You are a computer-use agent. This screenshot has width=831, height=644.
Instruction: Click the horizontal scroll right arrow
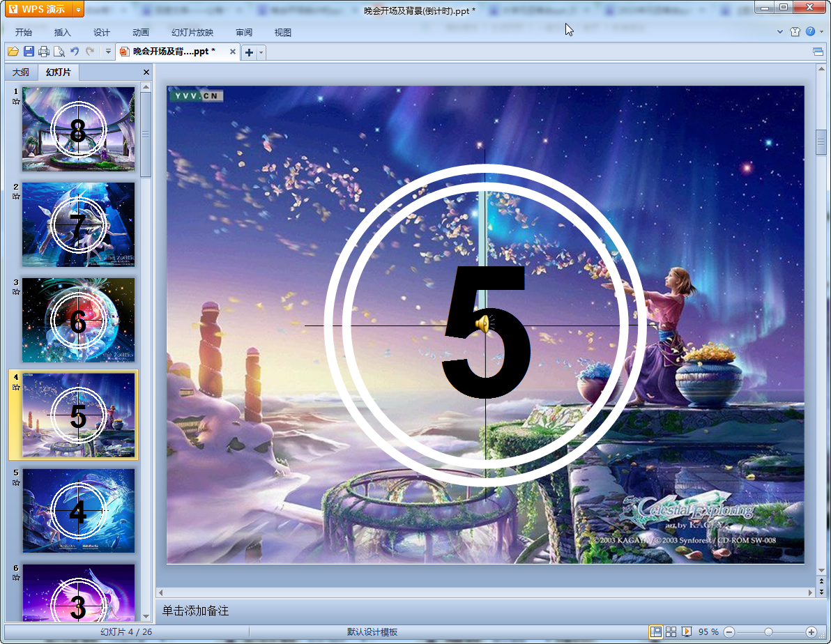coord(810,592)
